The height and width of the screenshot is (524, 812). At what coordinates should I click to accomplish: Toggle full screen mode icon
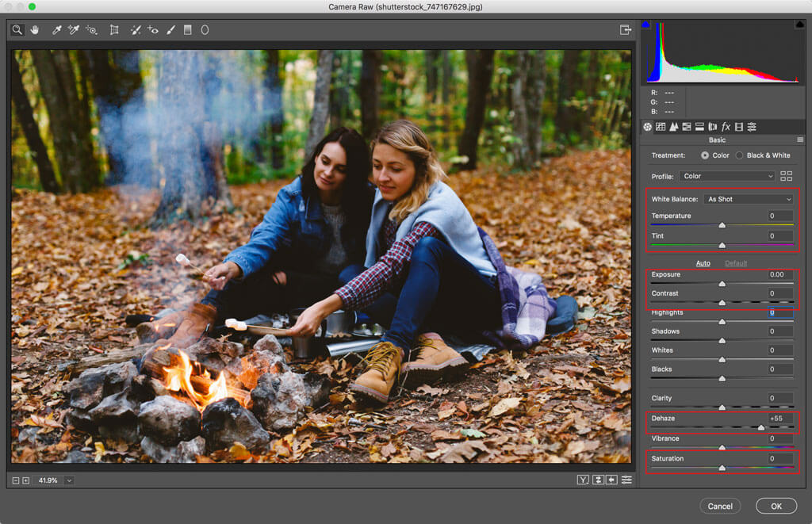[x=626, y=30]
